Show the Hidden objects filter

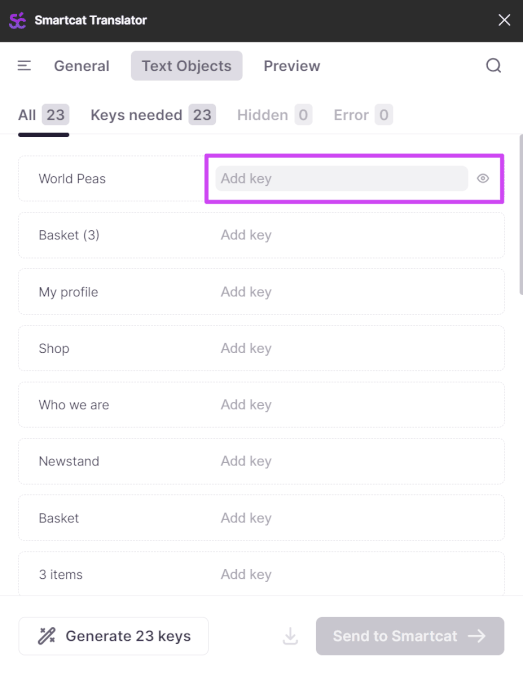(x=274, y=115)
